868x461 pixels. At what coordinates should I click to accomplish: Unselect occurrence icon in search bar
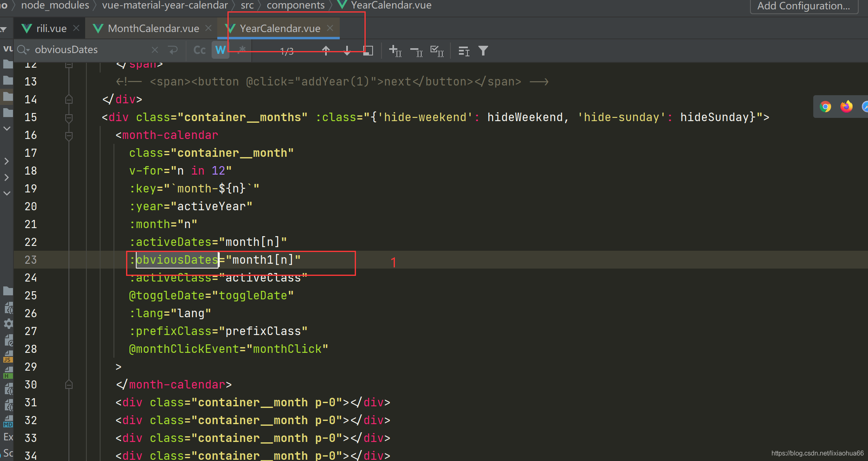(416, 51)
